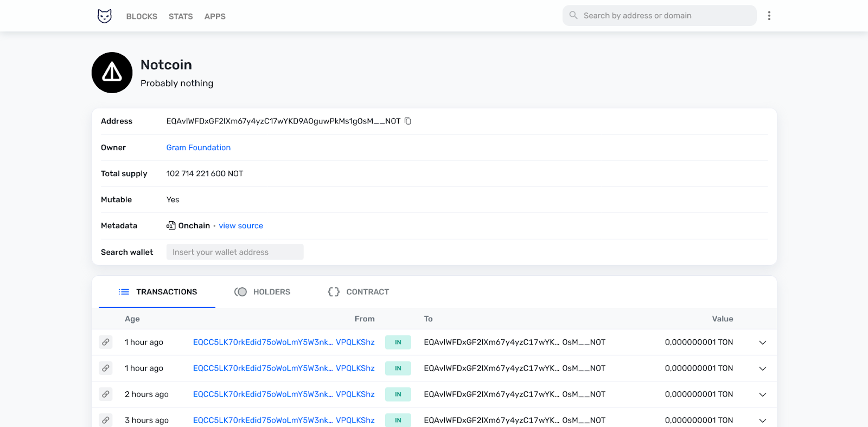Open Gram Foundation owner link
The width and height of the screenshot is (868, 427).
click(x=198, y=147)
